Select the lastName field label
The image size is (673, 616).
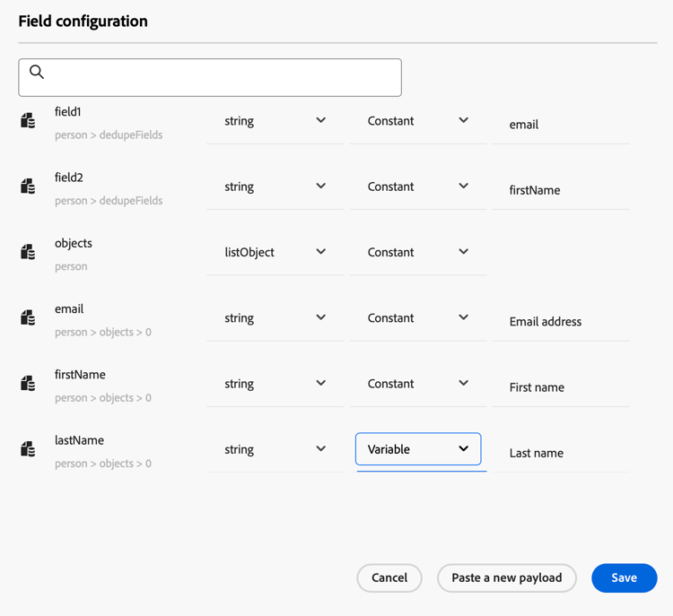point(79,440)
